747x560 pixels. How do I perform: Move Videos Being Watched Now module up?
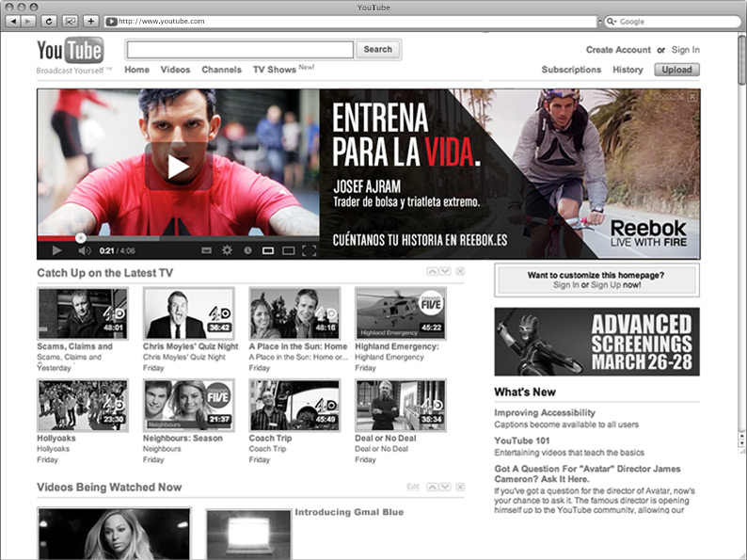point(432,487)
